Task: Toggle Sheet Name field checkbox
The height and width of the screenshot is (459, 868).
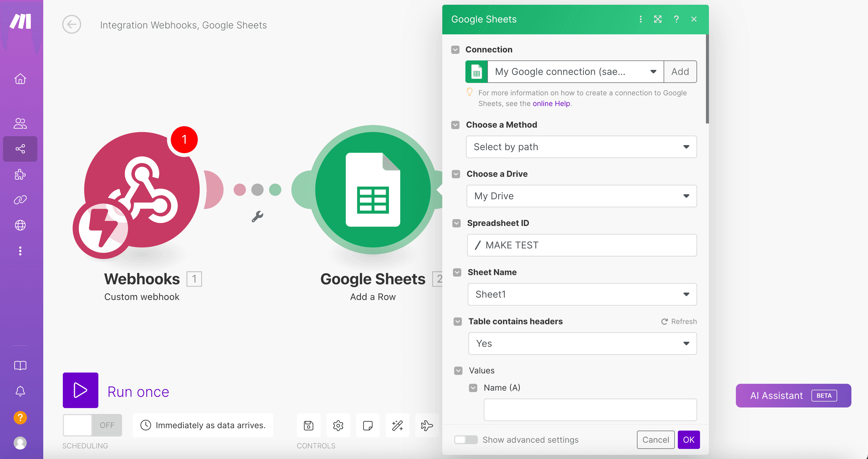Action: (457, 272)
